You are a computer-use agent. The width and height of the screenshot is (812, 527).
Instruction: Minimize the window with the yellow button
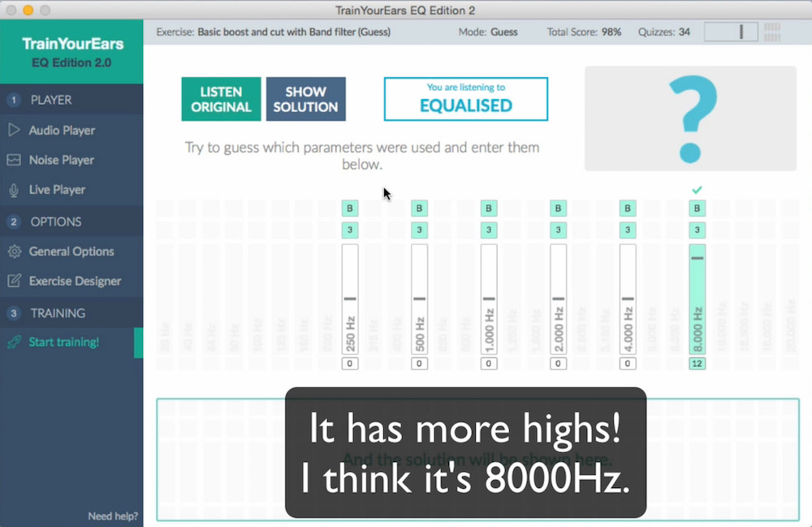[x=28, y=10]
